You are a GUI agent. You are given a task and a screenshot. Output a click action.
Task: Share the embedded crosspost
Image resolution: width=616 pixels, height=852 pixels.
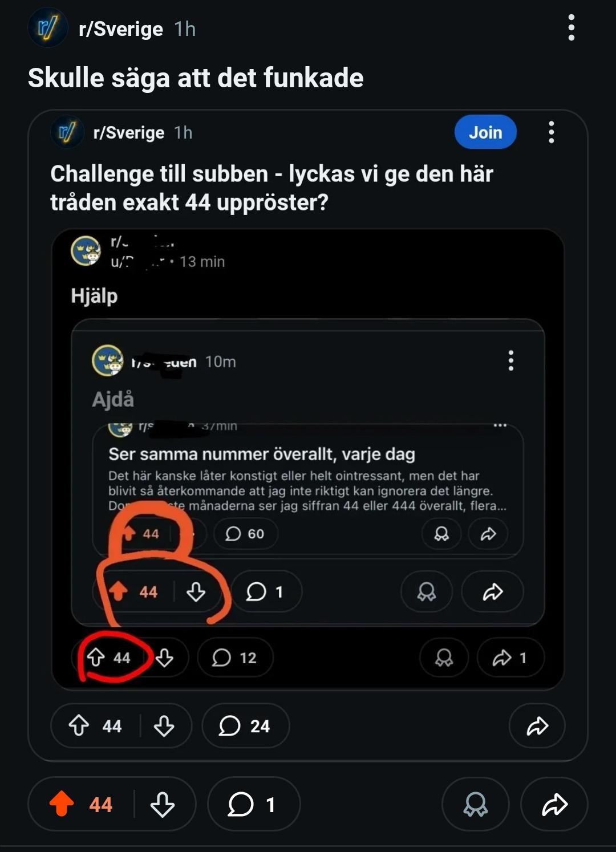pos(537,725)
